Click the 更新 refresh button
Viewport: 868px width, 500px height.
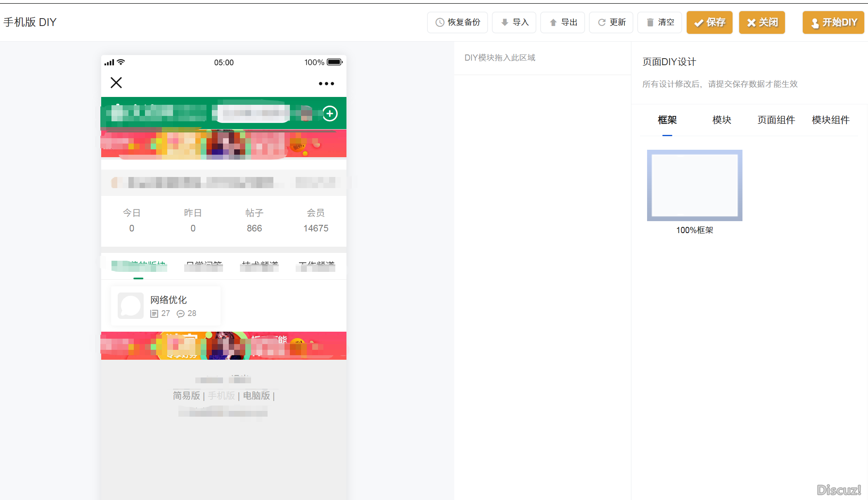(x=611, y=22)
